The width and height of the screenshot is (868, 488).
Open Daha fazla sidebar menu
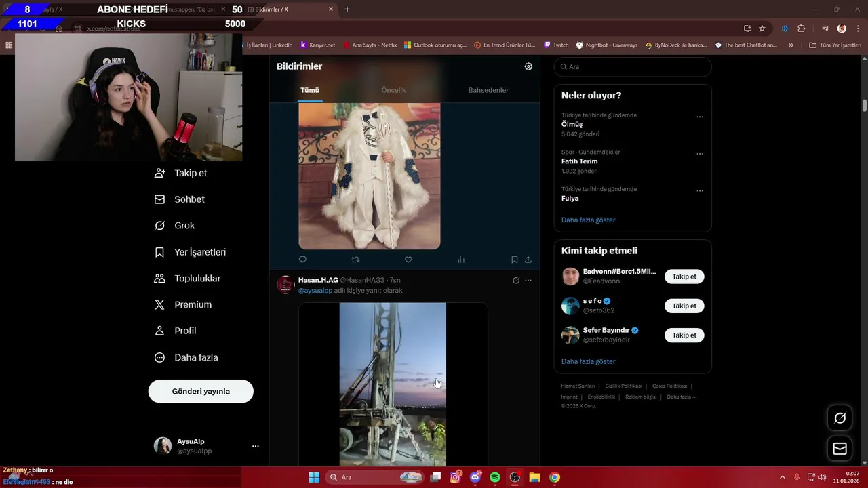coord(186,357)
